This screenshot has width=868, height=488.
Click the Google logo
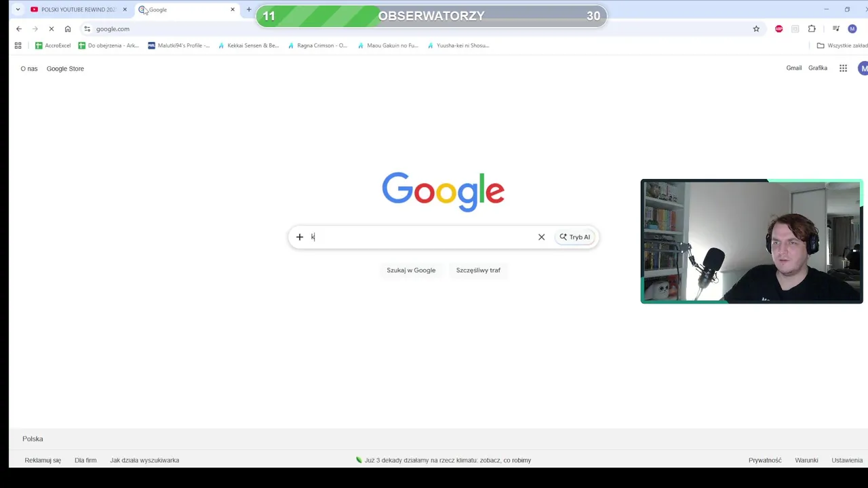(x=443, y=191)
